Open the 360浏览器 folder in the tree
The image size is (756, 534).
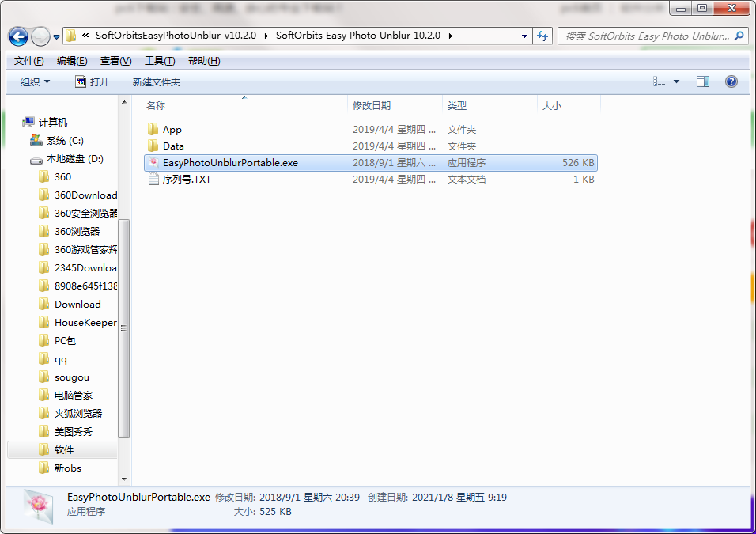[77, 232]
